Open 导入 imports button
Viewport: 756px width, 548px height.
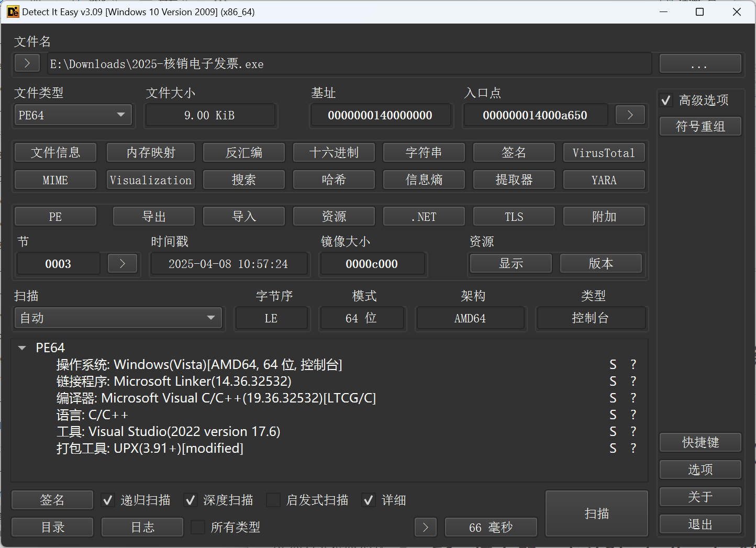click(x=244, y=216)
